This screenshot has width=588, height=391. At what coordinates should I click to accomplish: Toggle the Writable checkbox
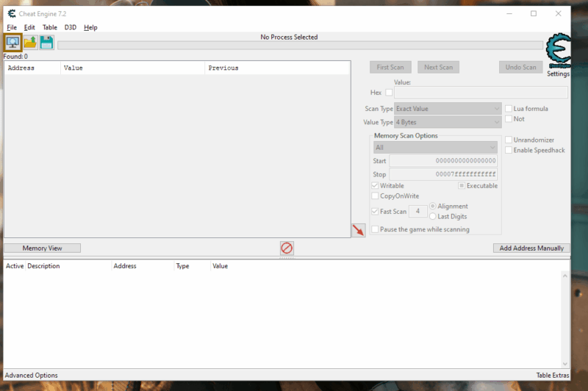[x=375, y=185]
